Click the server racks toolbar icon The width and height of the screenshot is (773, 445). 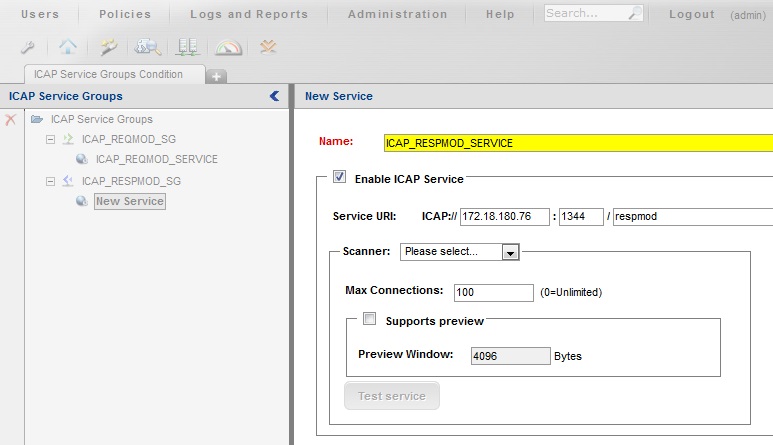[x=186, y=47]
